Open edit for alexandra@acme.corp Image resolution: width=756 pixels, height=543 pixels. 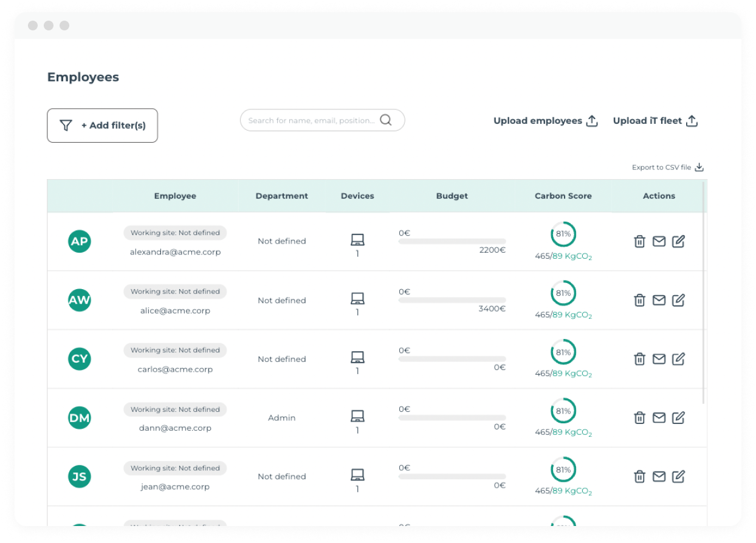(678, 241)
